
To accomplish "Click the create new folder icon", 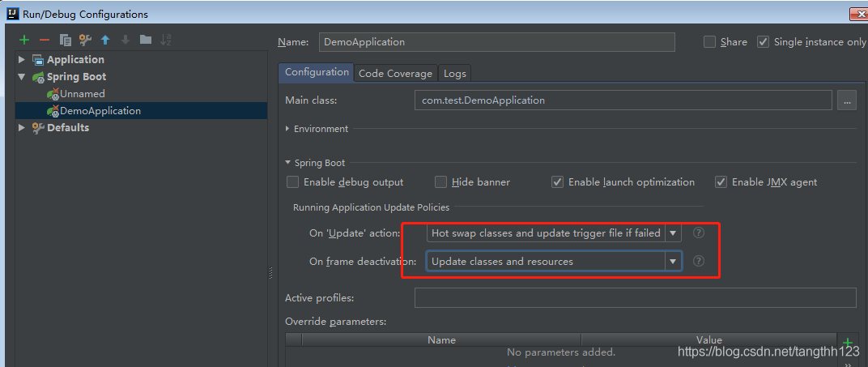I will [146, 40].
